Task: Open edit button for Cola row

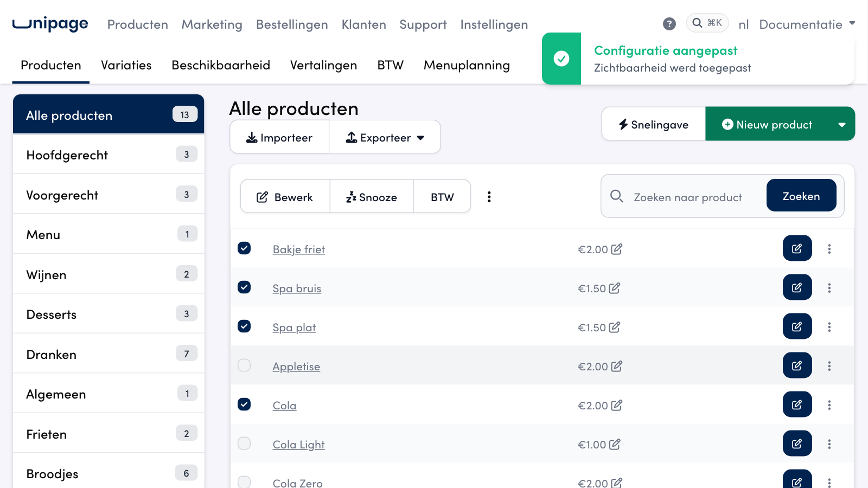Action: coord(797,404)
